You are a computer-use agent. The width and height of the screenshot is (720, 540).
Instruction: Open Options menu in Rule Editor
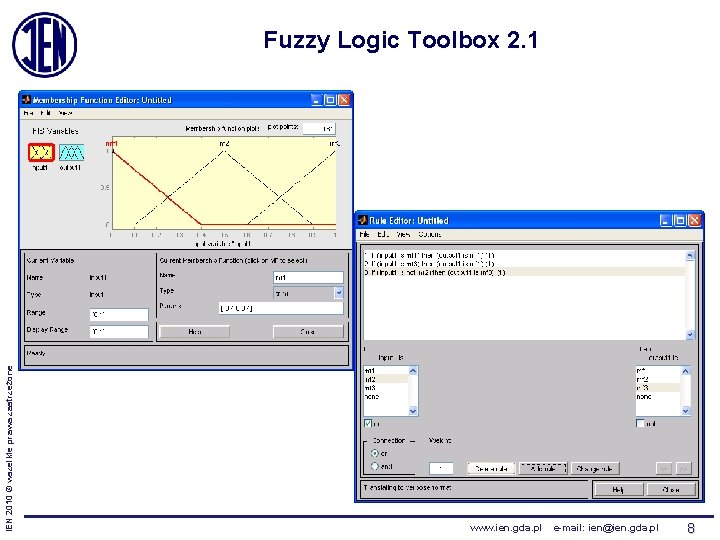pyautogui.click(x=430, y=234)
